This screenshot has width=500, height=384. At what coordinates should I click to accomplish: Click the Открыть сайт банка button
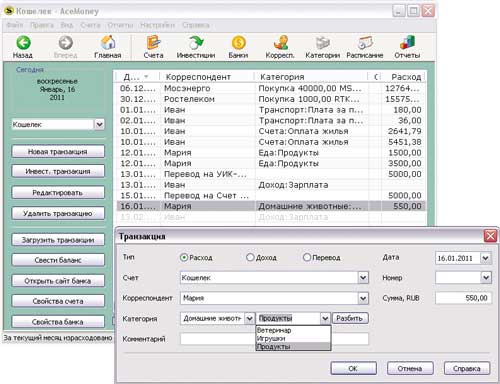tap(58, 281)
